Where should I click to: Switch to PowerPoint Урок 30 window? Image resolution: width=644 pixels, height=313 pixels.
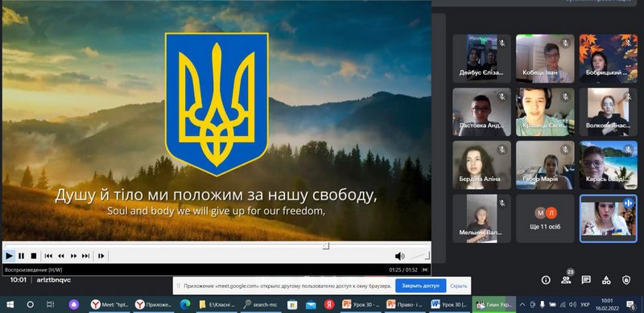tap(360, 304)
